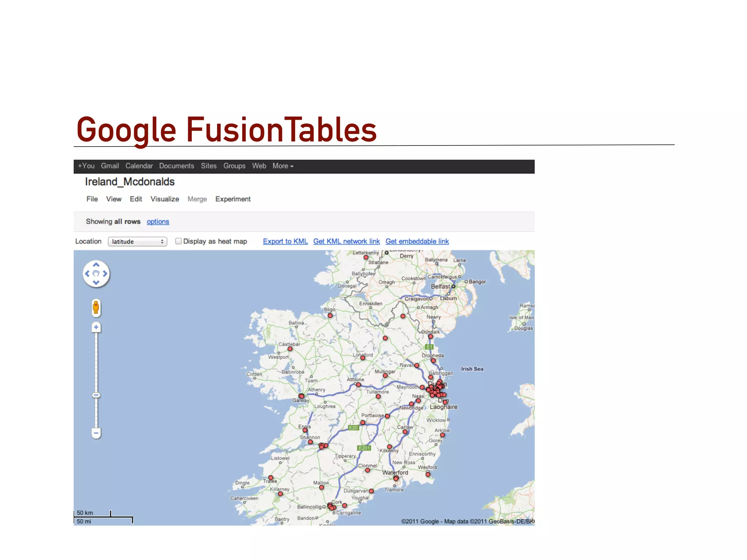
Task: Click the Irish Sea label
Action: tap(472, 369)
